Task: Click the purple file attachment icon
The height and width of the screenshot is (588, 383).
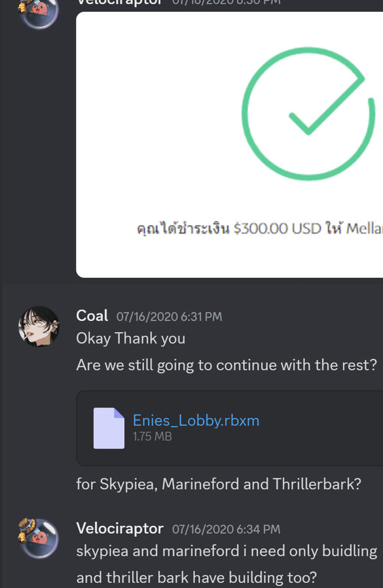Action: [109, 428]
